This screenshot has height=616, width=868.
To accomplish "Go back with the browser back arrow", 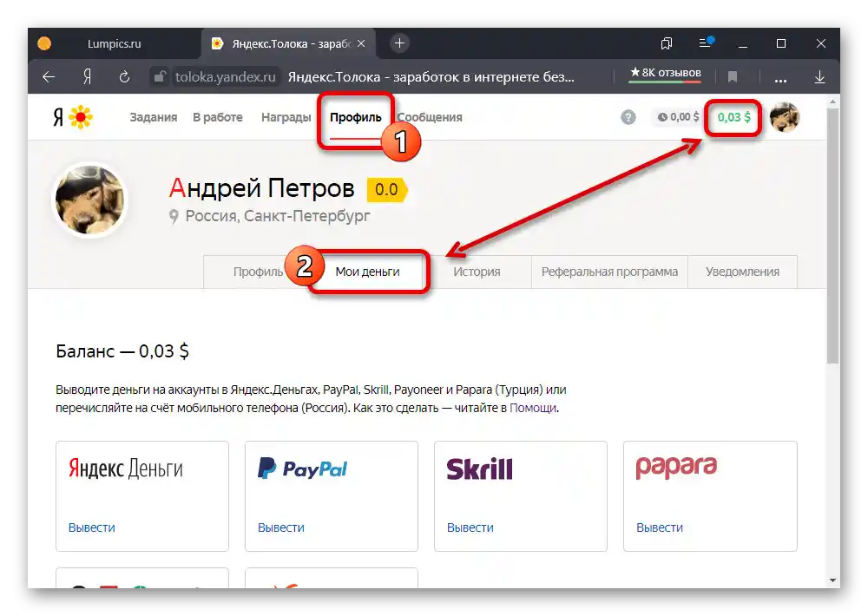I will click(x=49, y=77).
